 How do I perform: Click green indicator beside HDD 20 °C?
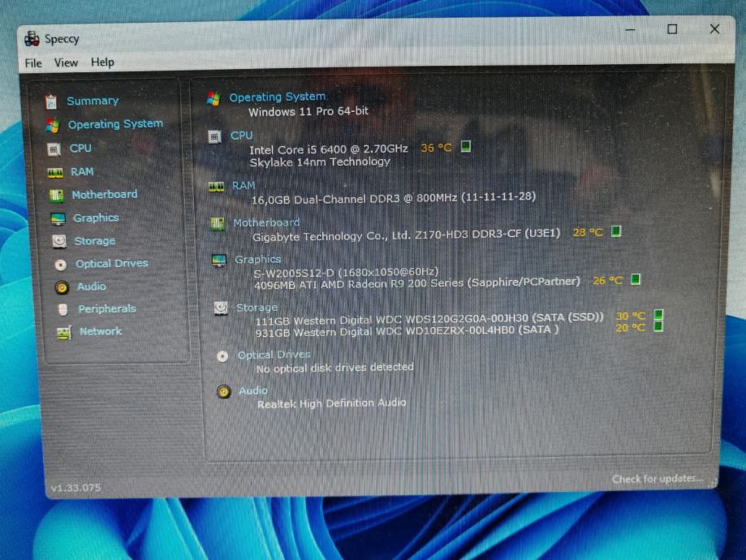[x=658, y=326]
